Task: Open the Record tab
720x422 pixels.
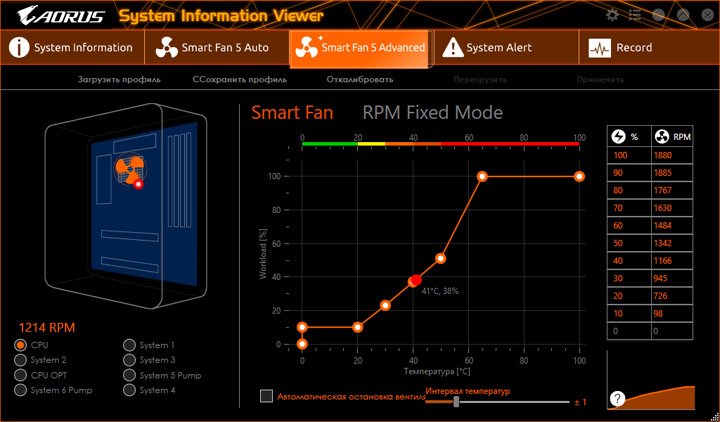Action: [x=649, y=48]
